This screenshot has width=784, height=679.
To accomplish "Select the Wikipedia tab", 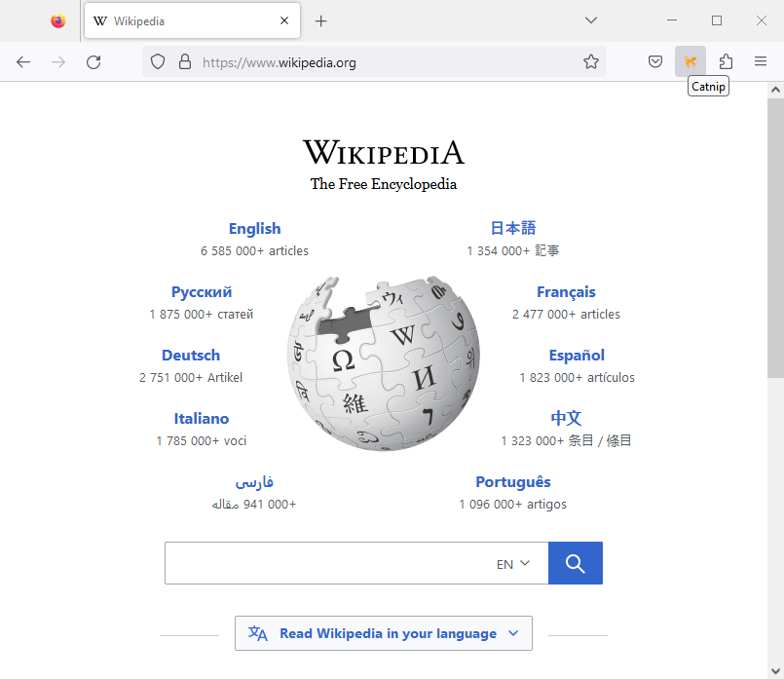I will (192, 20).
